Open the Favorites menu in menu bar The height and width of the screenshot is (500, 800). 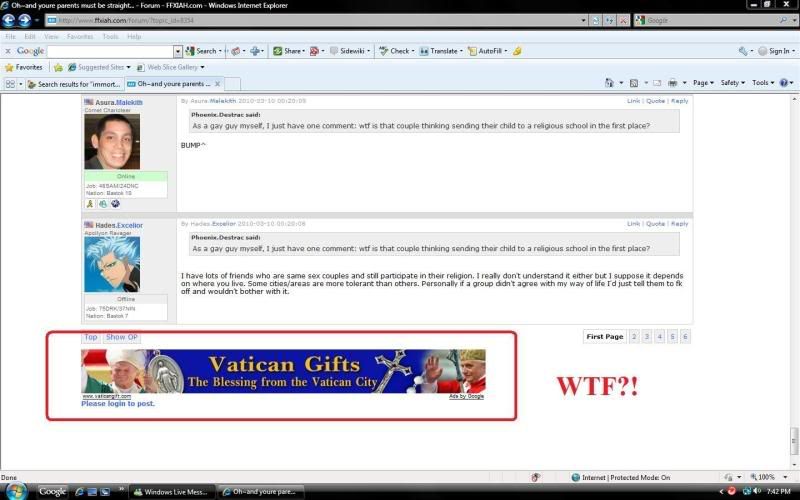(80, 36)
